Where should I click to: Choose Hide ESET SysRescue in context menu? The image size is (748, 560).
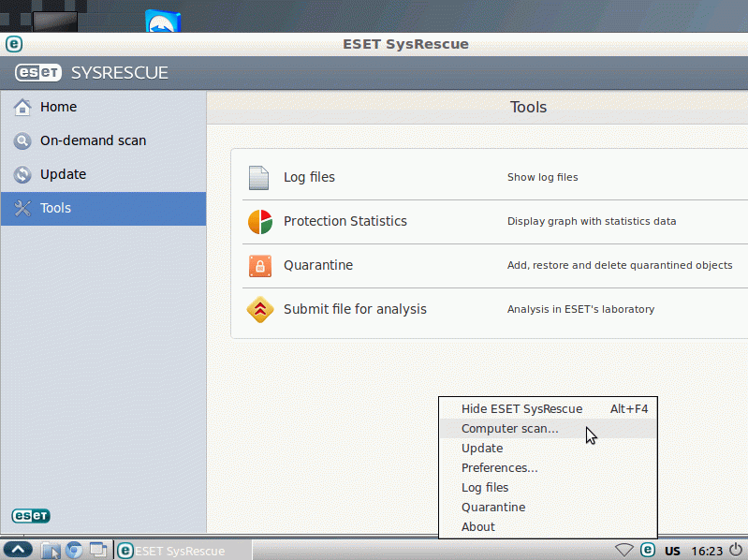coord(548,409)
